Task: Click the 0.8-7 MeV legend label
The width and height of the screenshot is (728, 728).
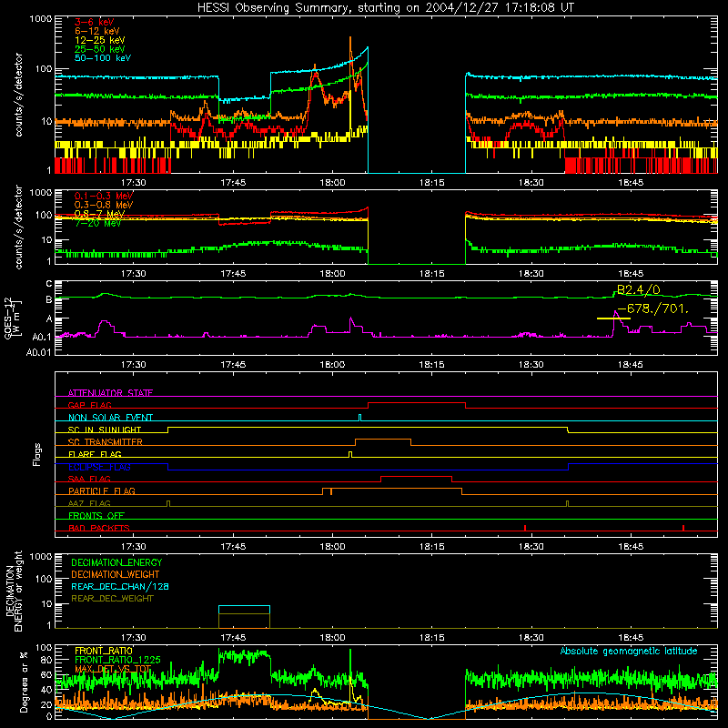Action: click(x=99, y=214)
